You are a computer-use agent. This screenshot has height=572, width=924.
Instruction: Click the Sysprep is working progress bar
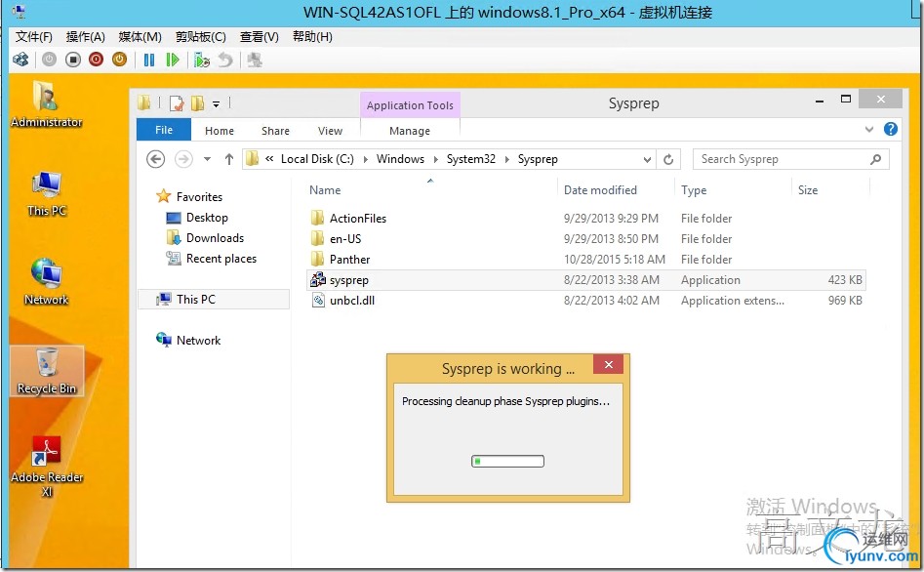[x=508, y=461]
